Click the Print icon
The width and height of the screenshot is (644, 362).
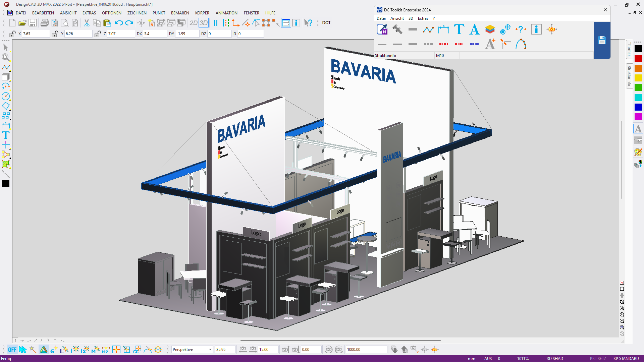click(x=44, y=23)
